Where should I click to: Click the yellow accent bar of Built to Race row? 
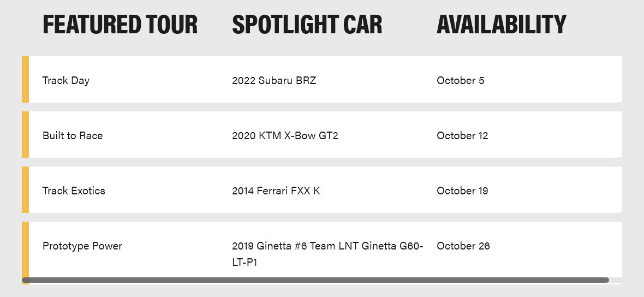pyautogui.click(x=25, y=134)
